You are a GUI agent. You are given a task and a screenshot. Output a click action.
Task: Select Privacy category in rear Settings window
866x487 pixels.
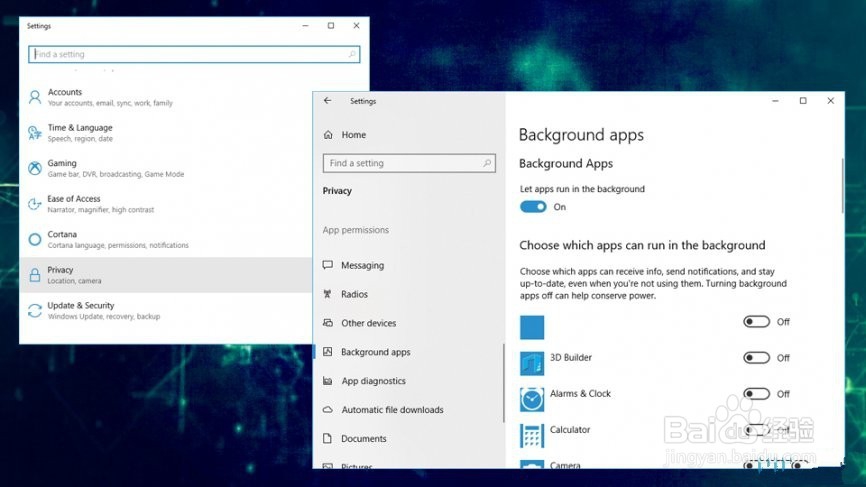coord(166,275)
